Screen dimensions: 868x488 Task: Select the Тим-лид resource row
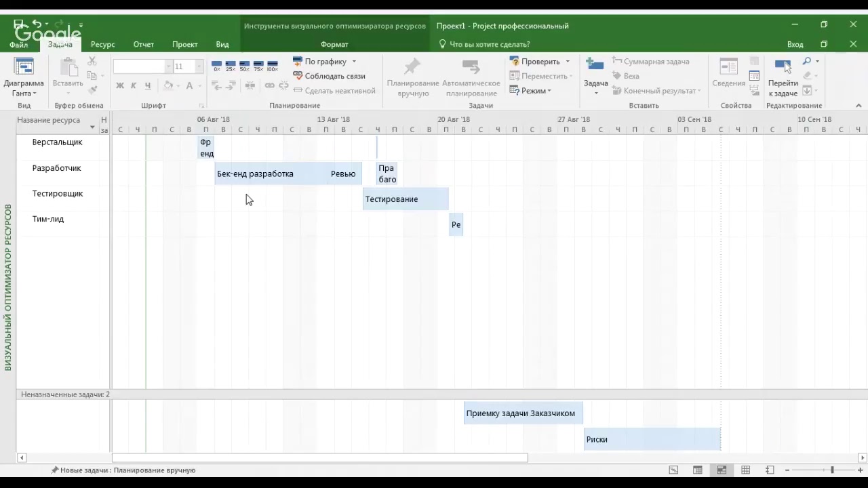tap(48, 219)
